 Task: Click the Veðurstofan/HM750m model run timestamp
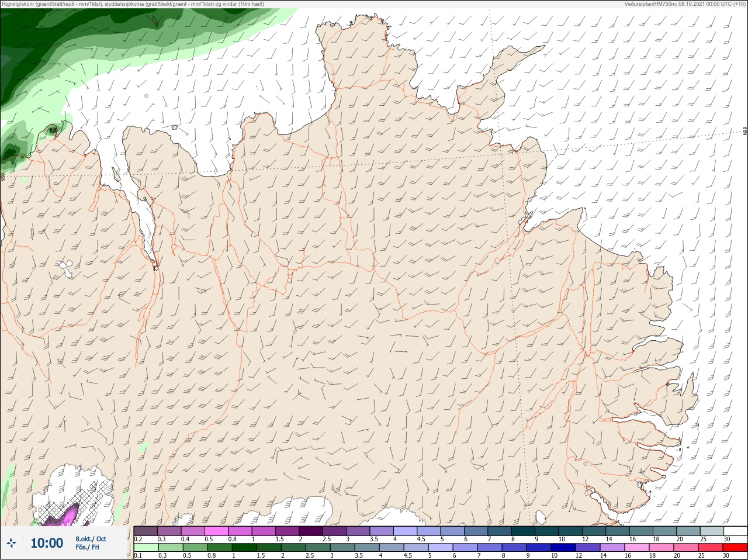point(685,4)
